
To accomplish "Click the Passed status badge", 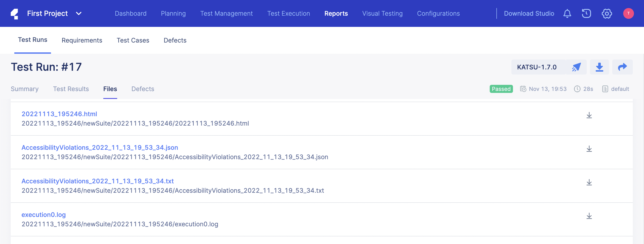I will [501, 89].
